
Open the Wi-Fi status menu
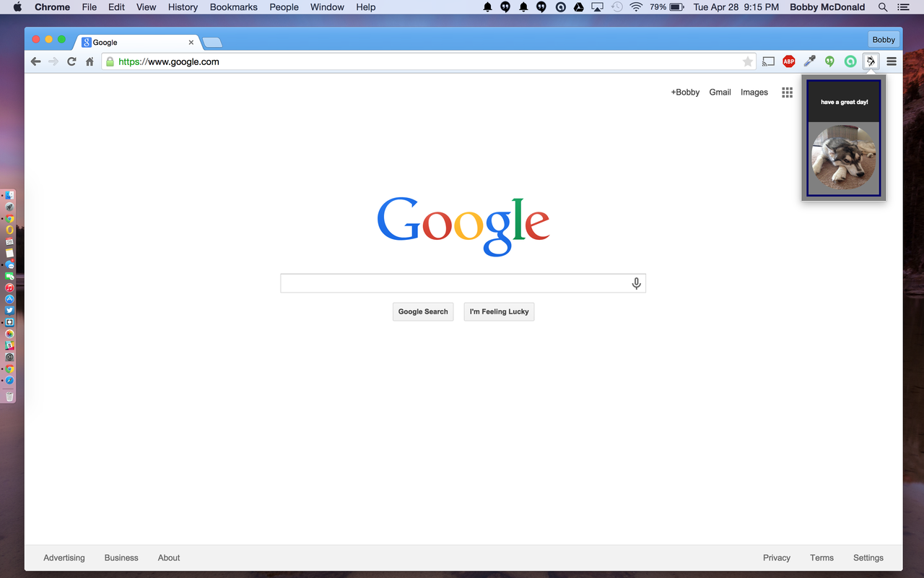[635, 7]
